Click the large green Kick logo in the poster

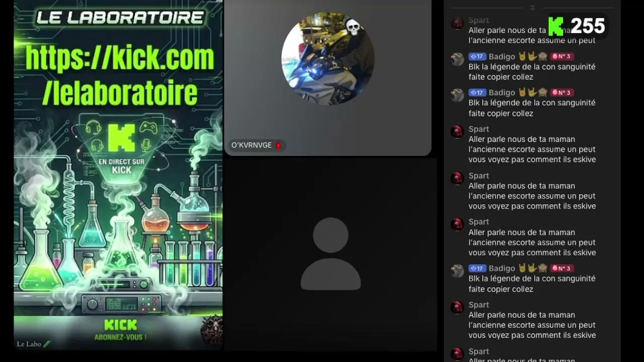tap(121, 138)
